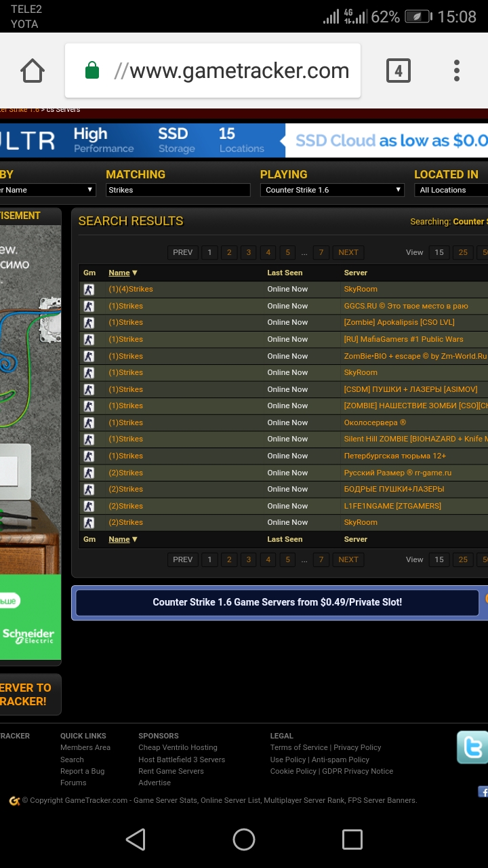Image resolution: width=488 pixels, height=868 pixels.
Task: Click game icon in Петербургская тюрьма row
Action: (89, 456)
